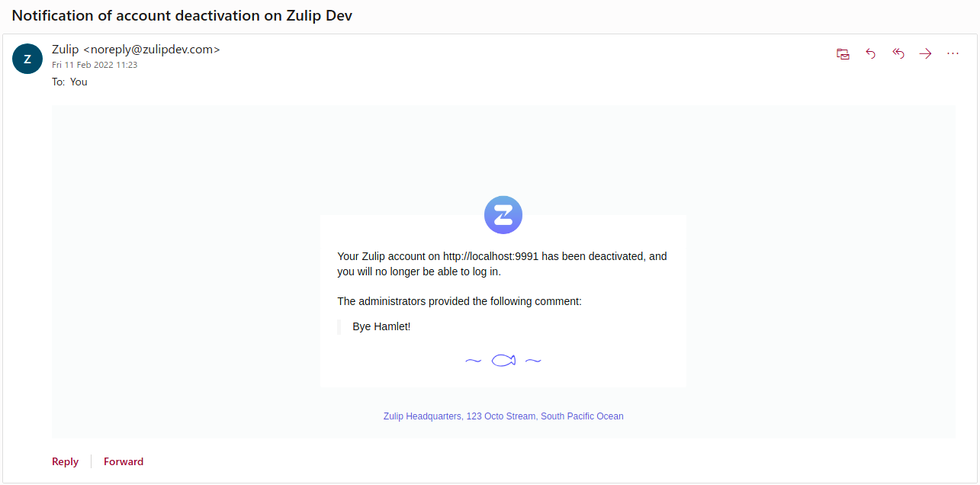
Task: Click the fish icon divider
Action: tap(503, 361)
